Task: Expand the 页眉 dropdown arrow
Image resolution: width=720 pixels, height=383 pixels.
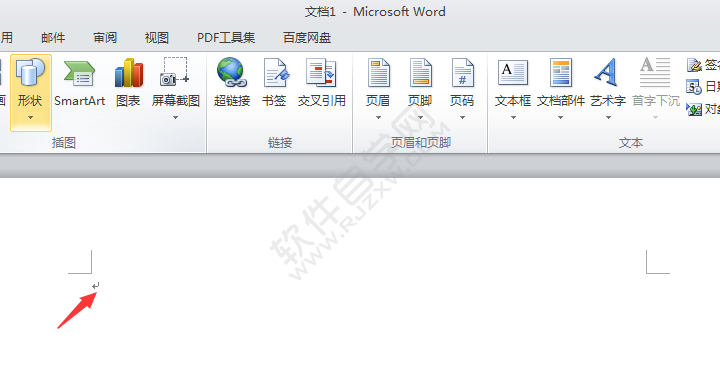Action: point(378,118)
